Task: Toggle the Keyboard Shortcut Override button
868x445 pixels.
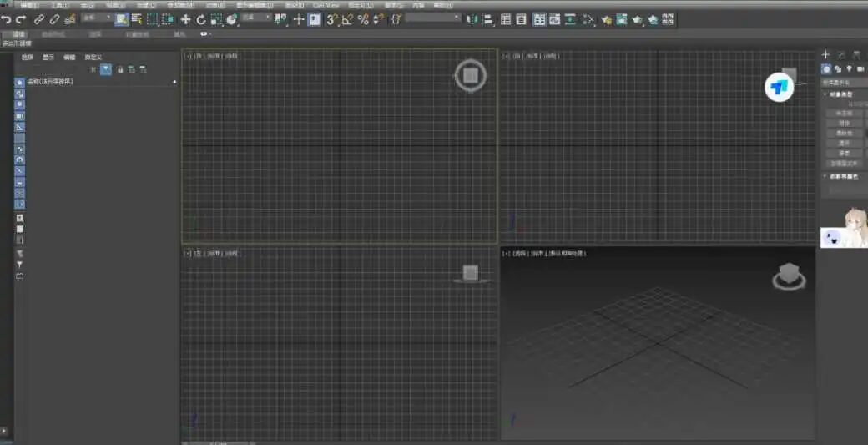Action: [x=315, y=20]
